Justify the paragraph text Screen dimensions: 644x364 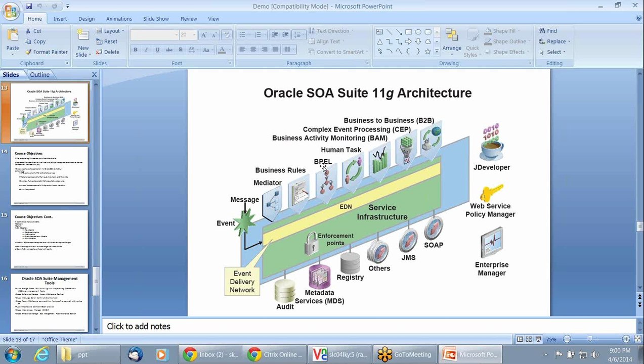pyautogui.click(x=275, y=50)
